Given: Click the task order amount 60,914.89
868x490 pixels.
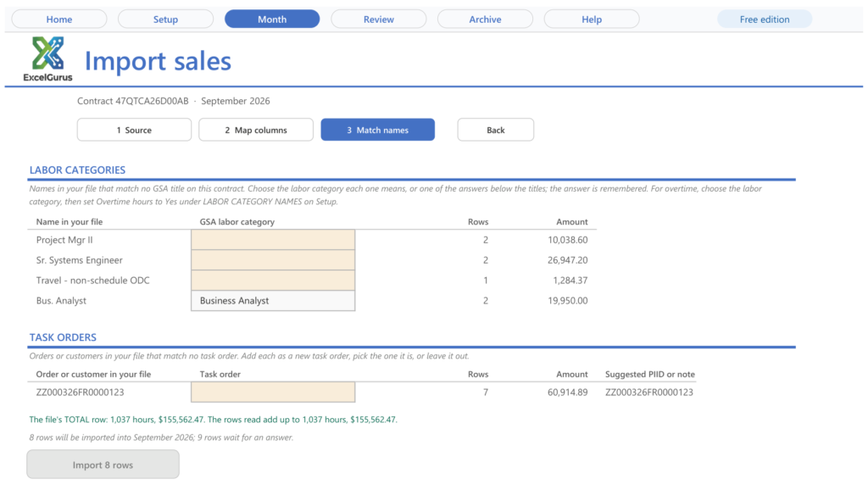Looking at the screenshot, I should click(x=567, y=392).
